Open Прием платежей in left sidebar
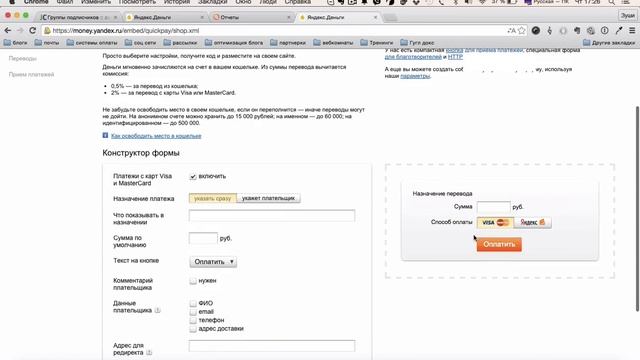The image size is (640, 360). tap(31, 74)
